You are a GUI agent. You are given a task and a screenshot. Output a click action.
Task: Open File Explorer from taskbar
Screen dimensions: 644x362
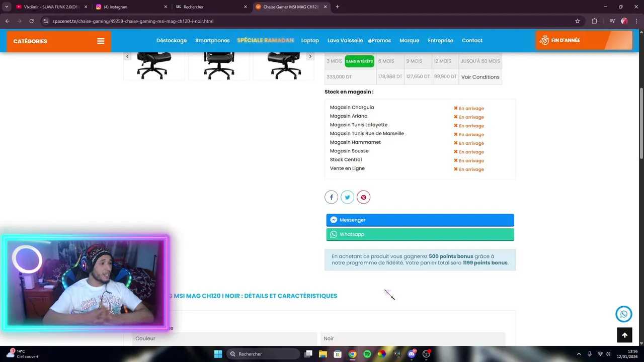323,354
